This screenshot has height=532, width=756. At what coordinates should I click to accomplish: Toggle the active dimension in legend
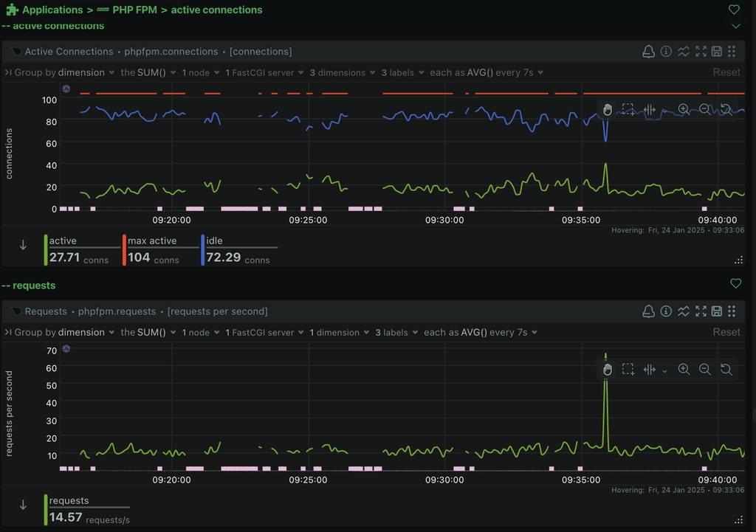[x=82, y=250]
